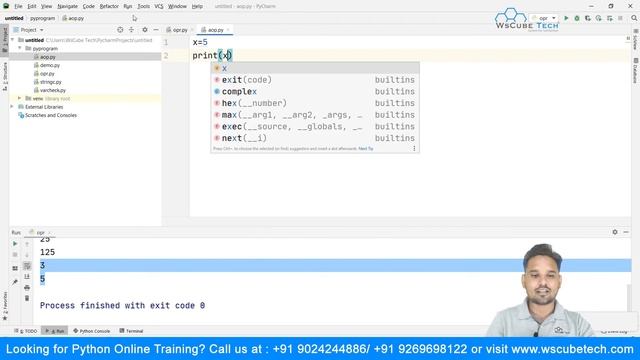The width and height of the screenshot is (640, 360).
Task: Pin the Run tab with pin icon
Action: click(x=15, y=282)
